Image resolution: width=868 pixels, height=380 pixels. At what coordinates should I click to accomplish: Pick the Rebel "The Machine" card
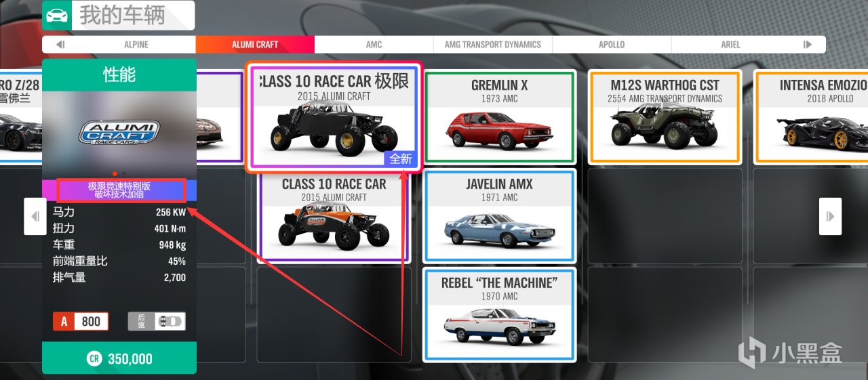(x=500, y=315)
